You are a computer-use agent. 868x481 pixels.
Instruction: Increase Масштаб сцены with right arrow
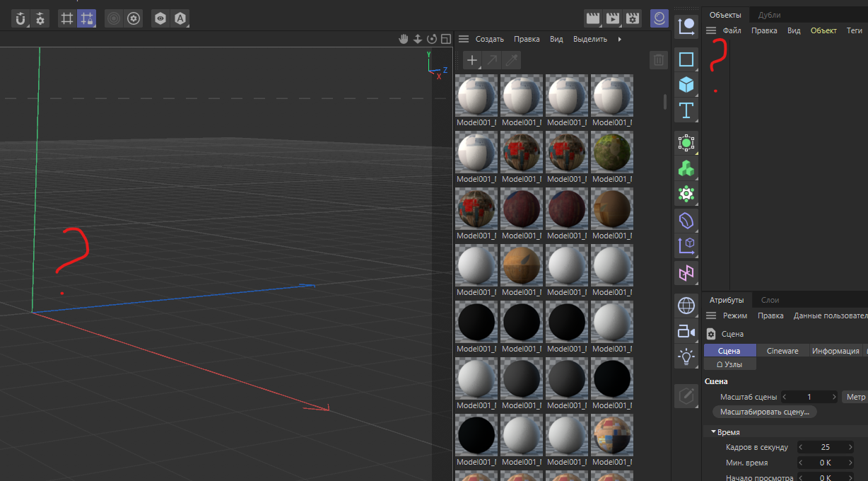point(834,397)
